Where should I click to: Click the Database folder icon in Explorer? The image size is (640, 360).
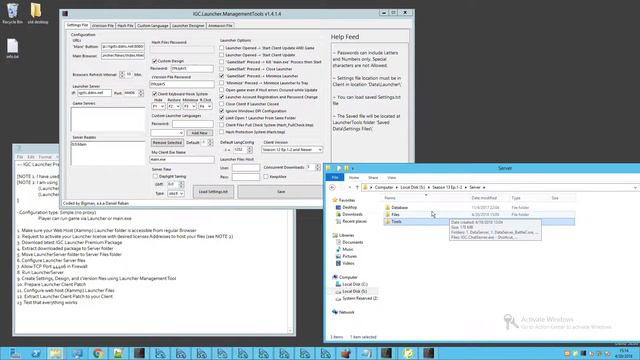pos(387,207)
